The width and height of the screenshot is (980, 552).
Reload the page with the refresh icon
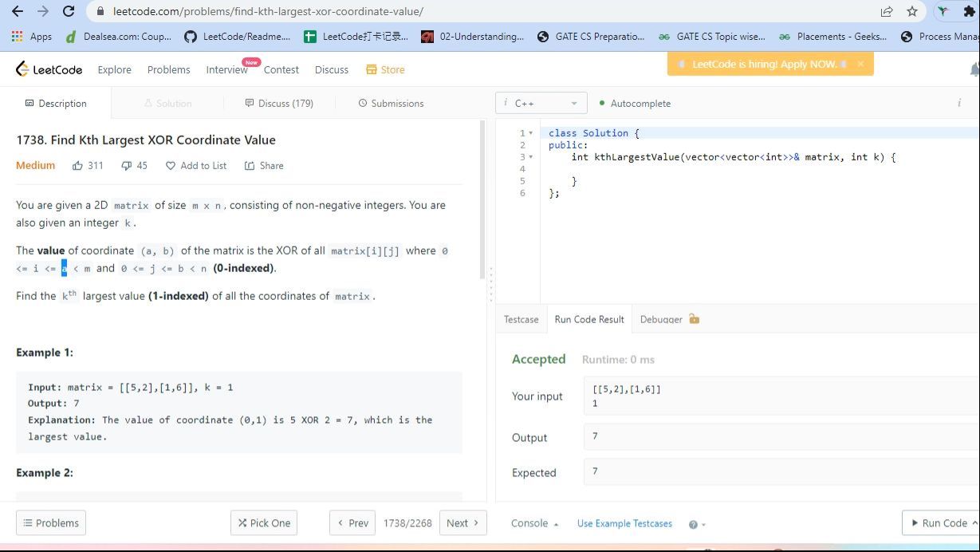(x=69, y=12)
